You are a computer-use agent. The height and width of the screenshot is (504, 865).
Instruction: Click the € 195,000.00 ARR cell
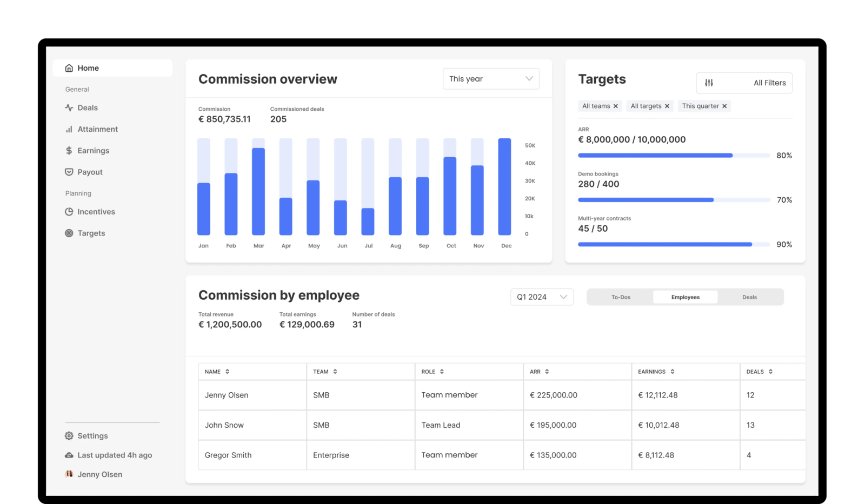point(577,425)
